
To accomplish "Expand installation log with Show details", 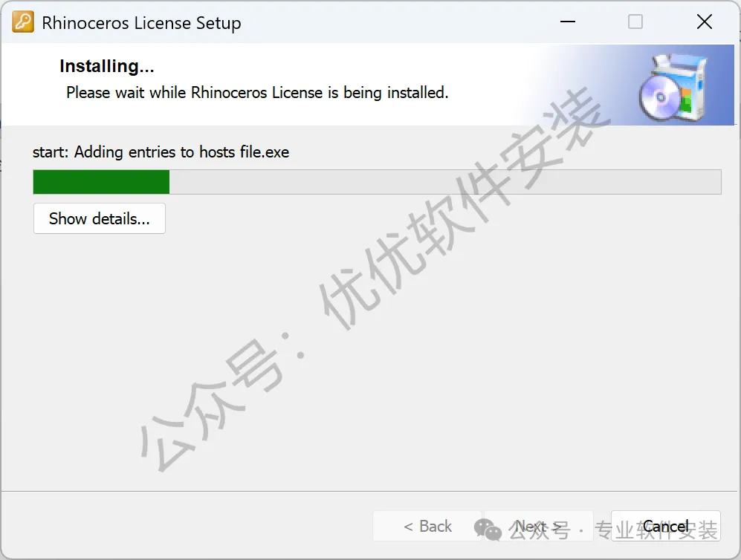I will 100,218.
